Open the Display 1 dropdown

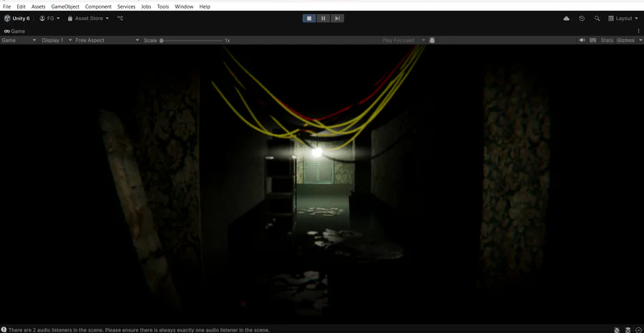pos(57,40)
